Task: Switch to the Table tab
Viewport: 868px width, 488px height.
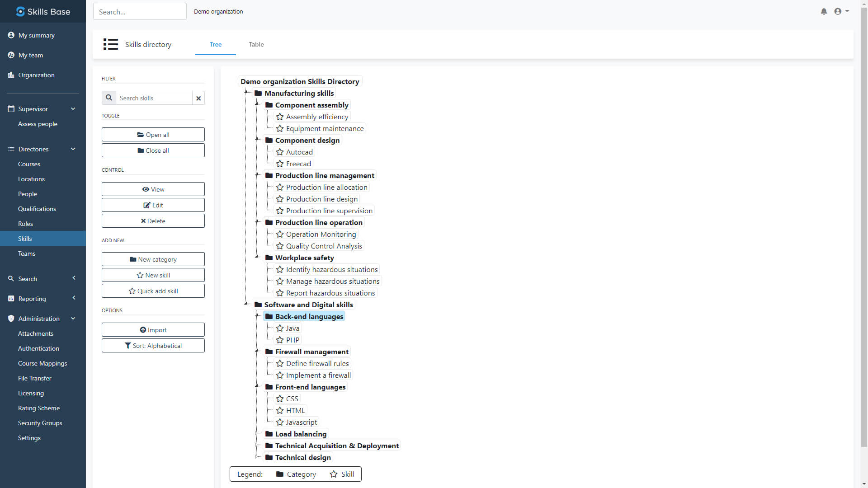Action: pos(256,44)
